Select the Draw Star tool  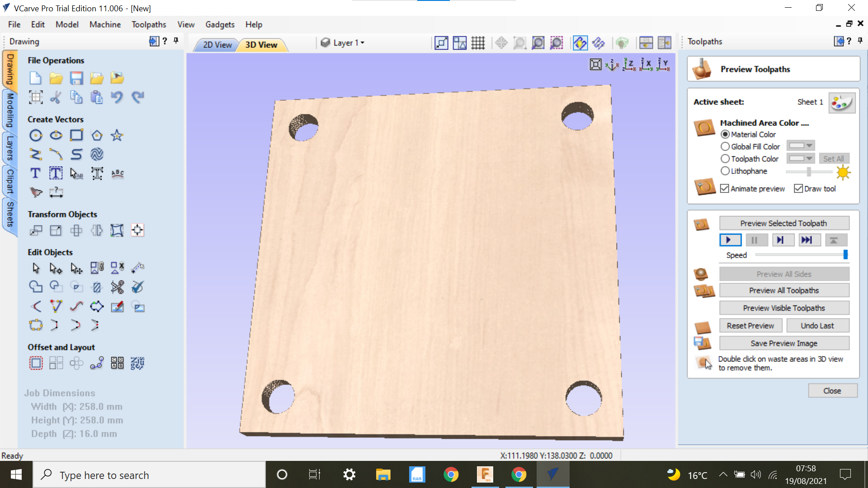[x=117, y=136]
